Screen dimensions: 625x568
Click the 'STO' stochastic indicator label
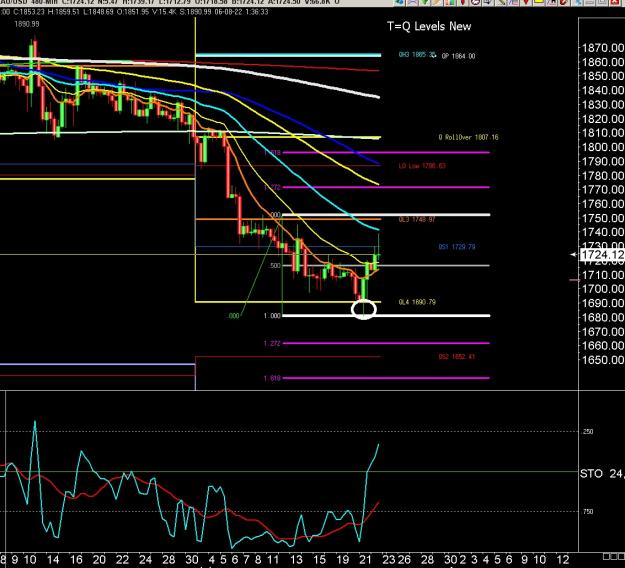(x=591, y=474)
